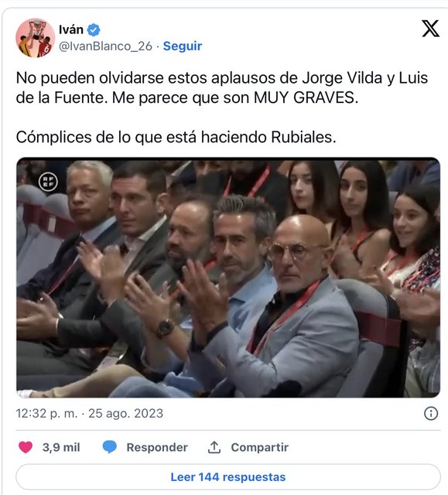Open Leer 144 respuestas button
The width and height of the screenshot is (448, 495).
pos(228,477)
